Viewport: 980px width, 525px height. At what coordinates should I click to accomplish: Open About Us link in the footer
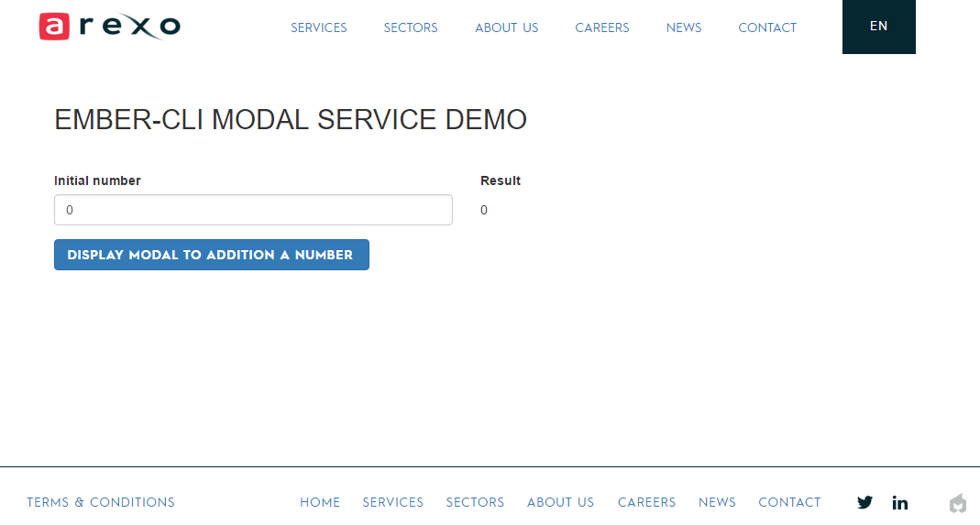pyautogui.click(x=561, y=502)
